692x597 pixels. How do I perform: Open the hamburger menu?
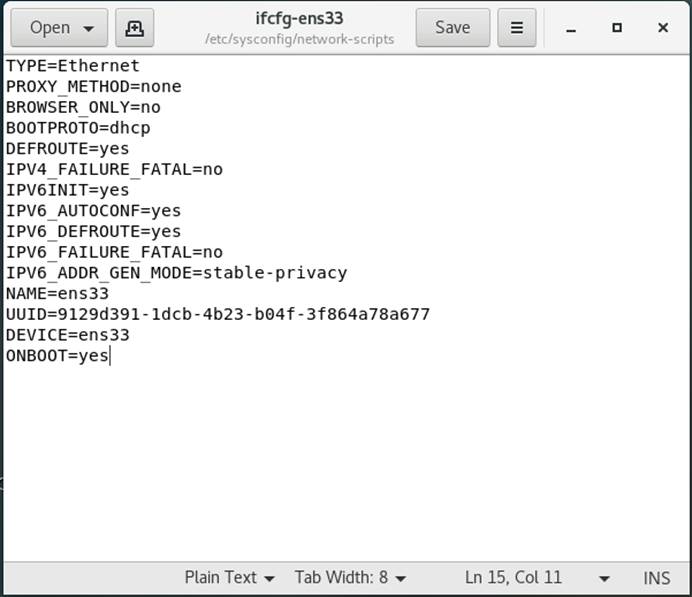(x=517, y=28)
